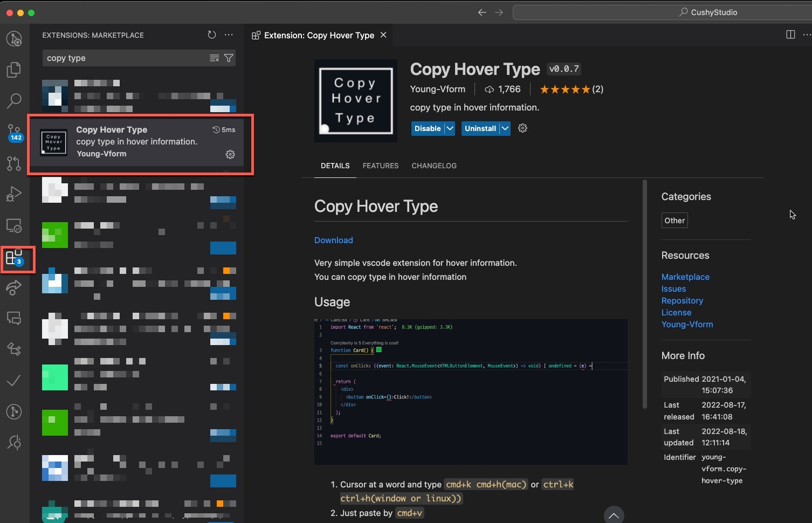Open the Run and Debug view
This screenshot has height=523, width=812.
(x=13, y=194)
